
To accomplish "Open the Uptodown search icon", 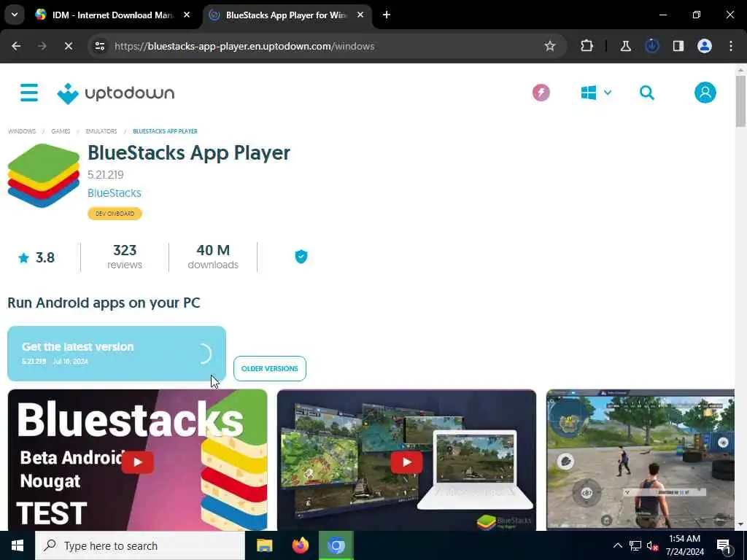I will [x=646, y=93].
